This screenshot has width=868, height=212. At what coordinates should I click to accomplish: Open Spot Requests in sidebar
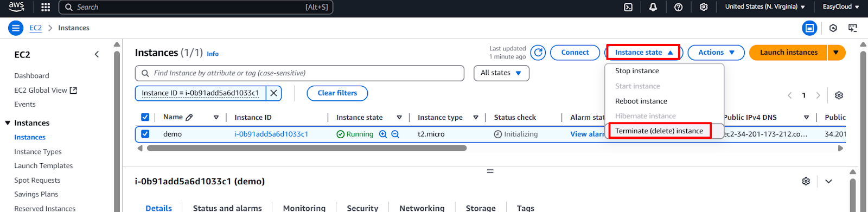click(37, 180)
